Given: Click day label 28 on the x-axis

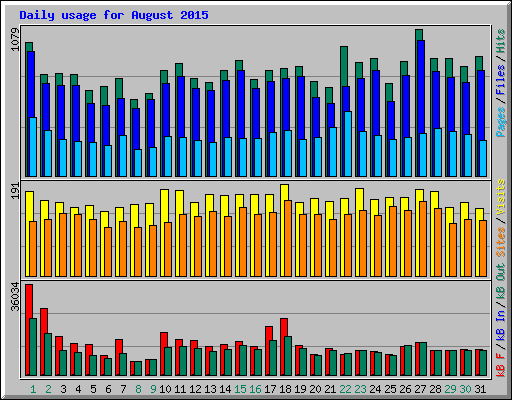Looking at the screenshot, I should pyautogui.click(x=435, y=389).
